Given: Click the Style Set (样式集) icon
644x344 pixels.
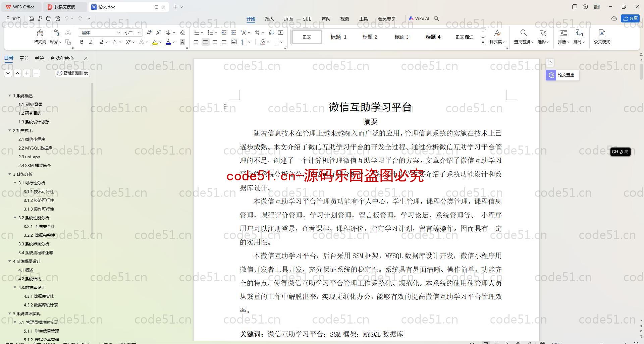Looking at the screenshot, I should 497,33.
